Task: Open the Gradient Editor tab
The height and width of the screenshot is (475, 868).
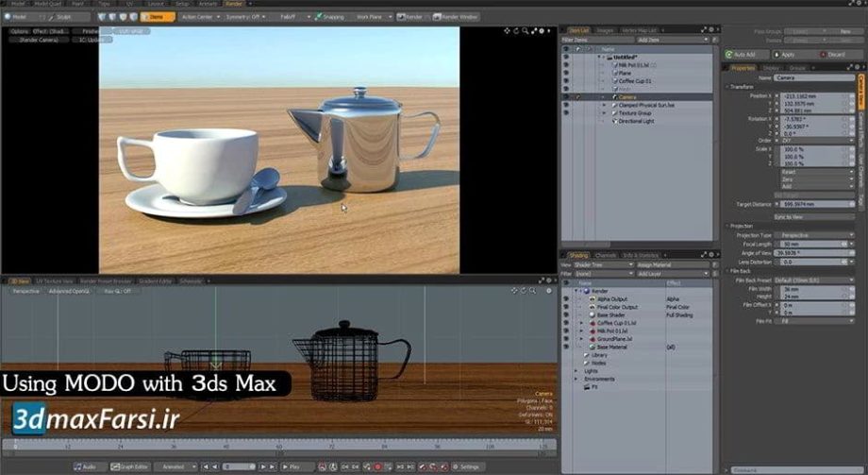Action: [156, 281]
